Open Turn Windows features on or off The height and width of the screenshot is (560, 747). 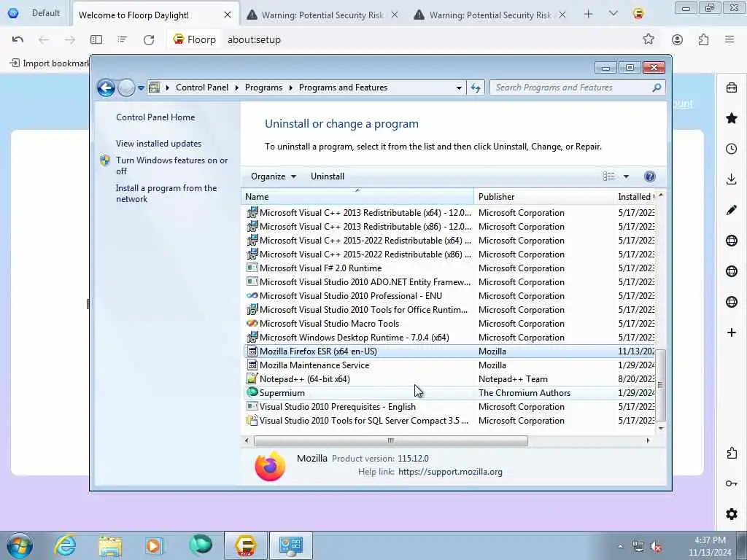[x=171, y=166]
